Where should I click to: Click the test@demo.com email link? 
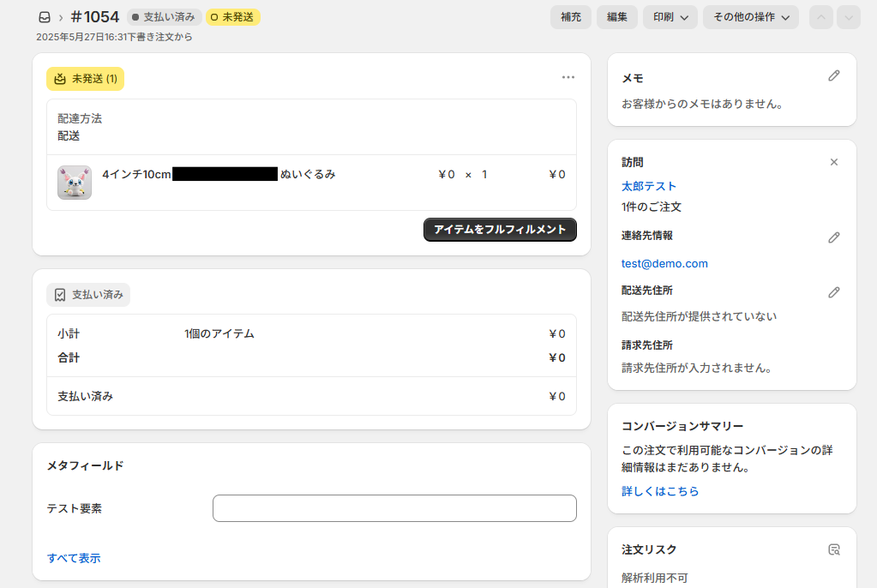point(664,264)
